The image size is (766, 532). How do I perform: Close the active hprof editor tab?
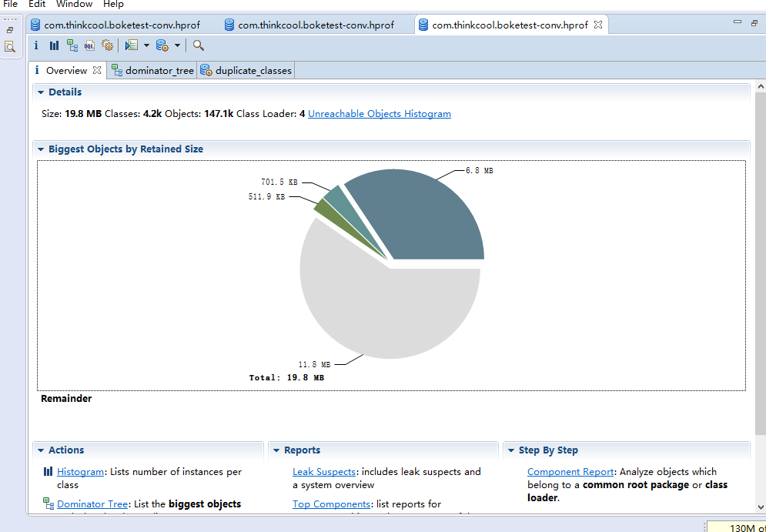(598, 25)
